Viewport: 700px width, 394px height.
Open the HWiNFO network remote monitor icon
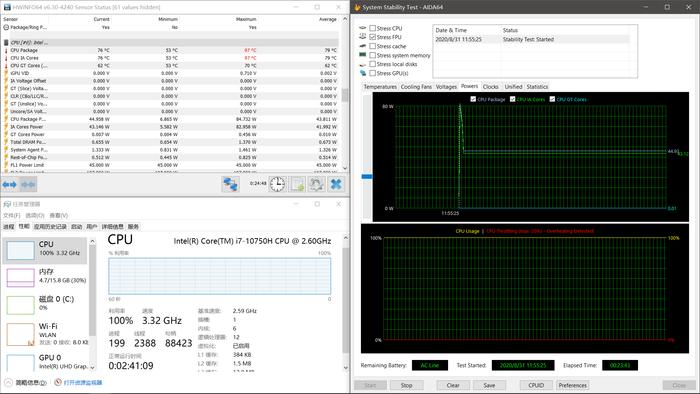pyautogui.click(x=230, y=184)
